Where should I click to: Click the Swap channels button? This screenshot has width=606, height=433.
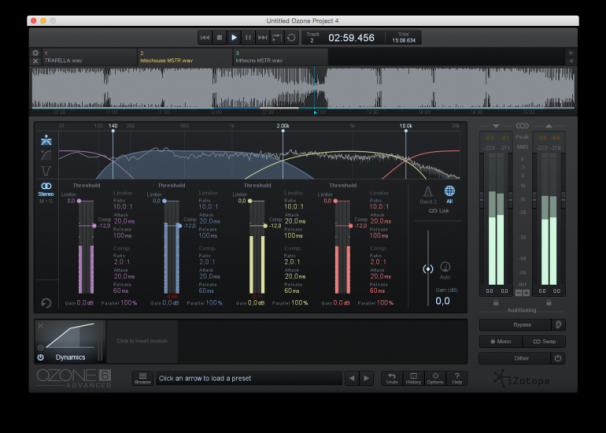[546, 341]
